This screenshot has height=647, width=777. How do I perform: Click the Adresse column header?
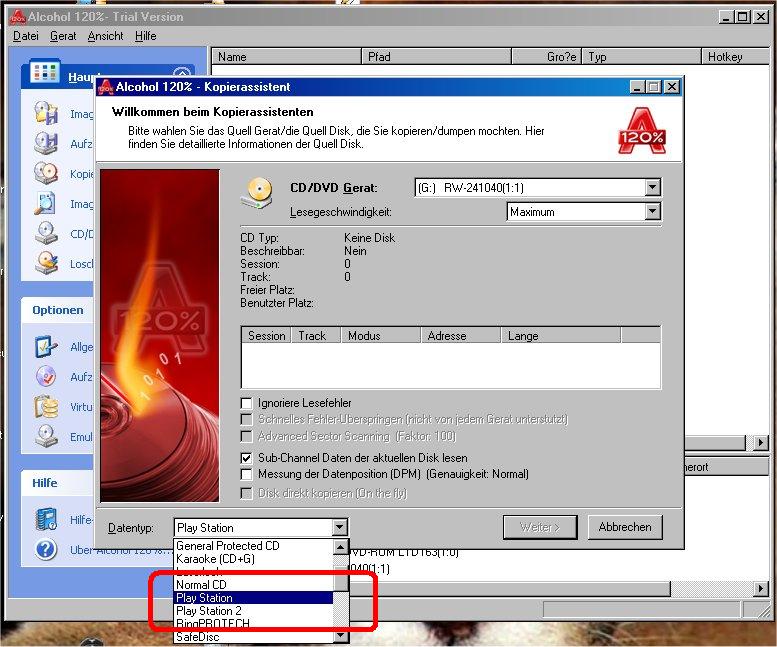point(461,335)
